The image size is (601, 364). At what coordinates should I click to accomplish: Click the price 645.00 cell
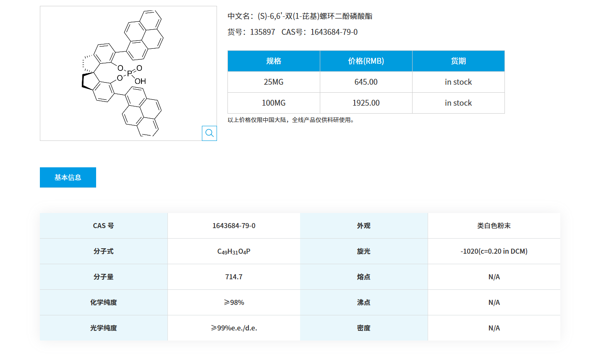365,82
